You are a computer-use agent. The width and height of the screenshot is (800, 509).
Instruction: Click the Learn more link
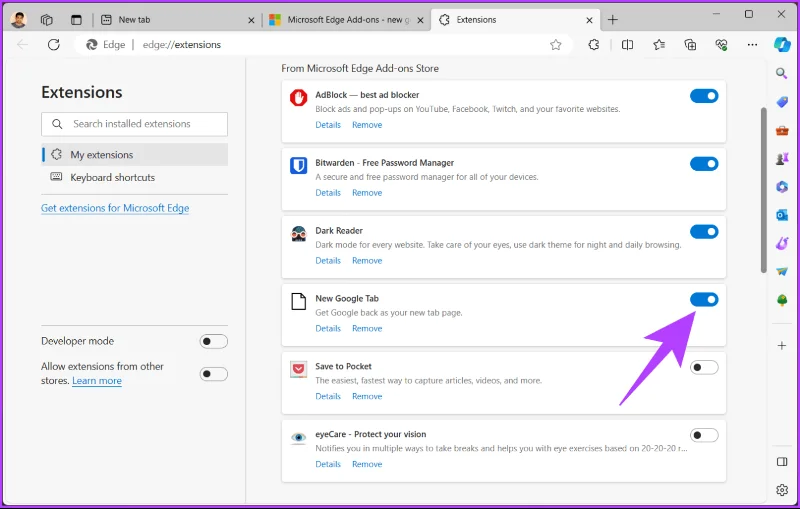pos(97,381)
